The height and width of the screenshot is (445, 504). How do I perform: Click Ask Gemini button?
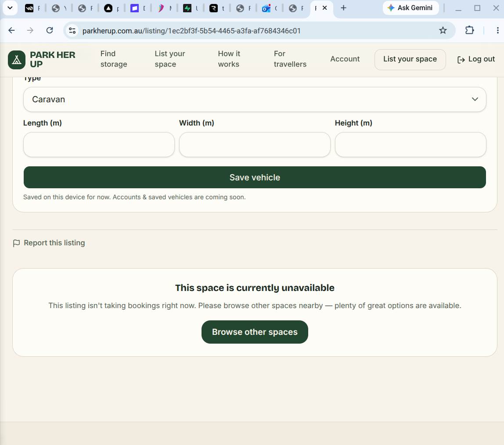(x=410, y=8)
